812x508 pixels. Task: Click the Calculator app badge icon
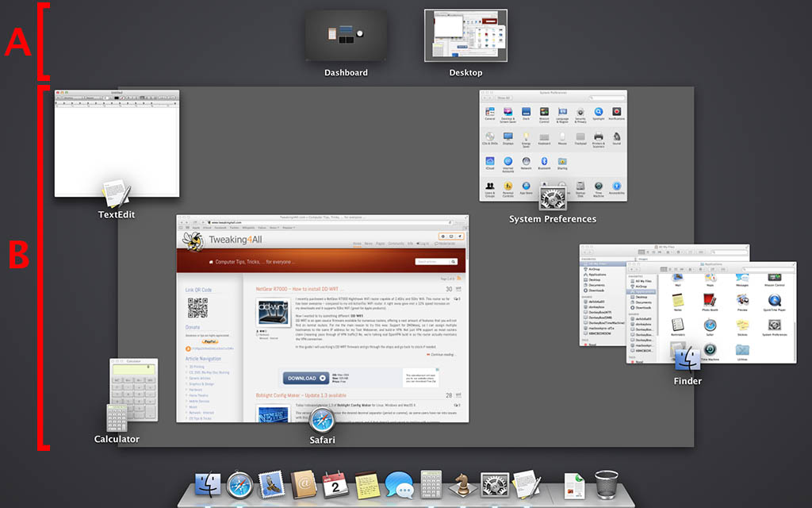pos(117,418)
